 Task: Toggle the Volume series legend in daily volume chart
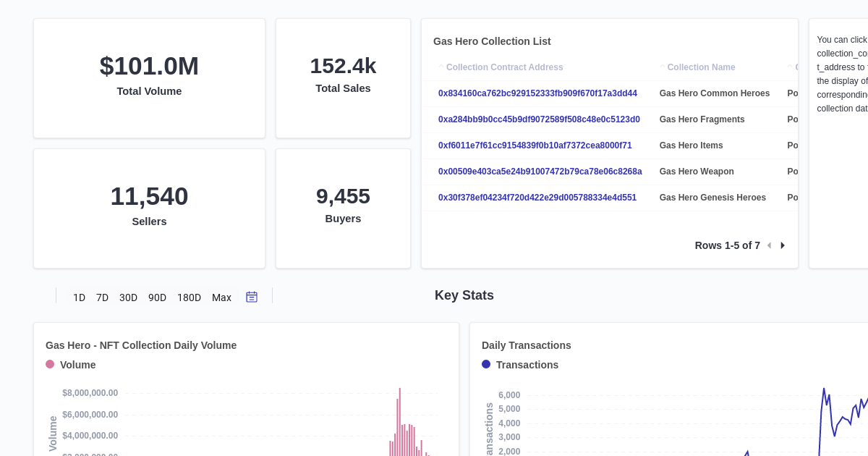[50, 364]
